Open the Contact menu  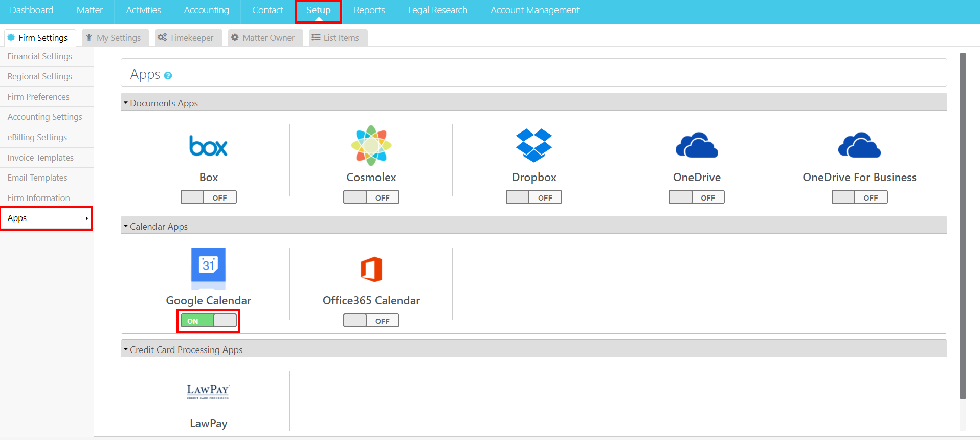268,10
